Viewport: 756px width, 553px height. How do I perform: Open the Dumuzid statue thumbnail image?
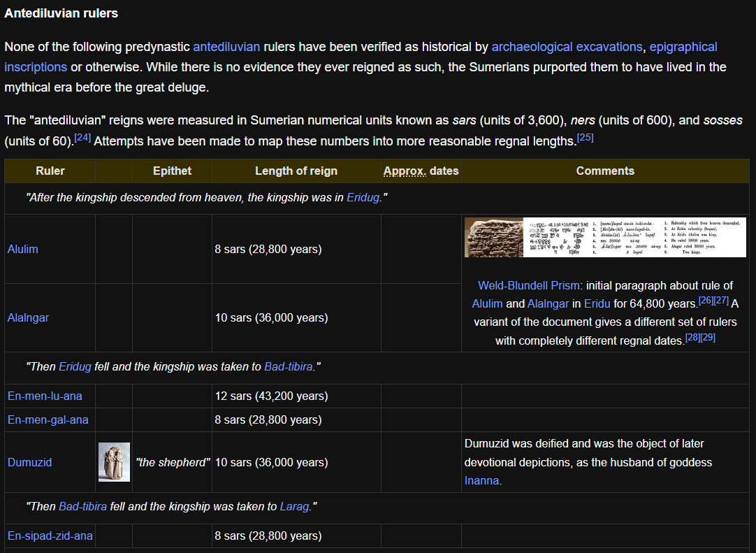[x=114, y=462]
